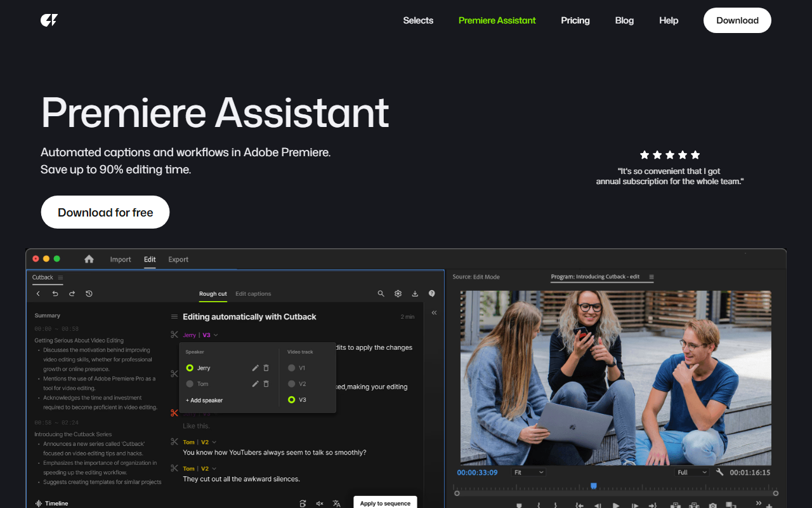
Task: Click the 'Download for free' button
Action: 105,212
